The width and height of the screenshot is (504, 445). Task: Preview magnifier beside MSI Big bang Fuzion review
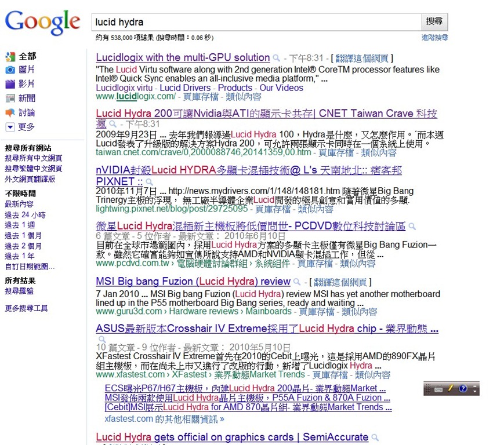pos(297,282)
